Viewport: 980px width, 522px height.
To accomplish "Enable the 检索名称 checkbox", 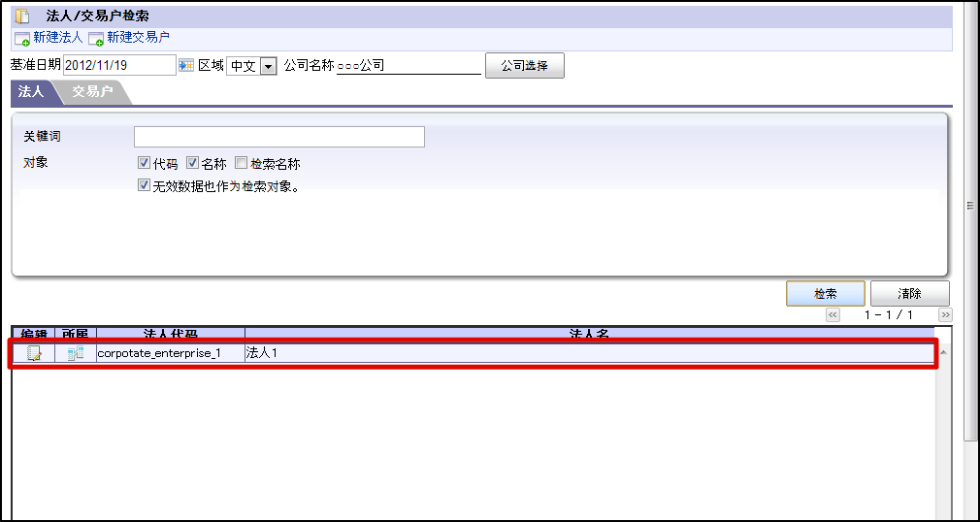I will [x=242, y=163].
